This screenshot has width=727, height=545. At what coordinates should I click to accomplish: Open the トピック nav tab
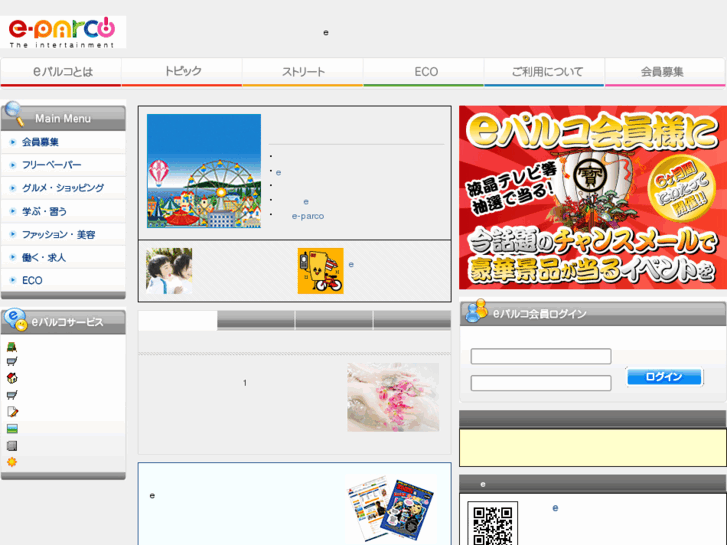pyautogui.click(x=182, y=72)
